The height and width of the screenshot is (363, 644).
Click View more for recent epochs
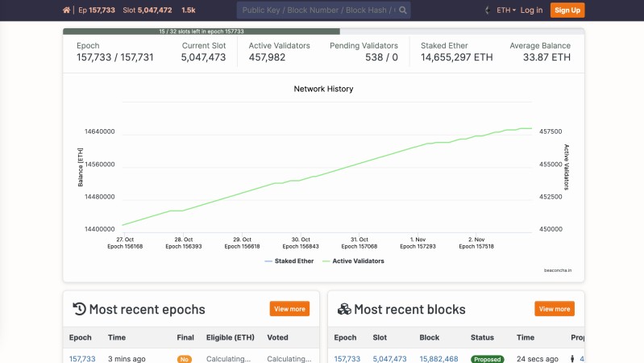click(x=289, y=309)
